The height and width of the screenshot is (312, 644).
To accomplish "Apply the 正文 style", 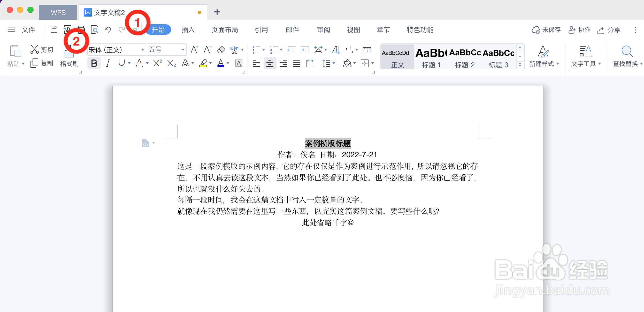I will click(397, 57).
